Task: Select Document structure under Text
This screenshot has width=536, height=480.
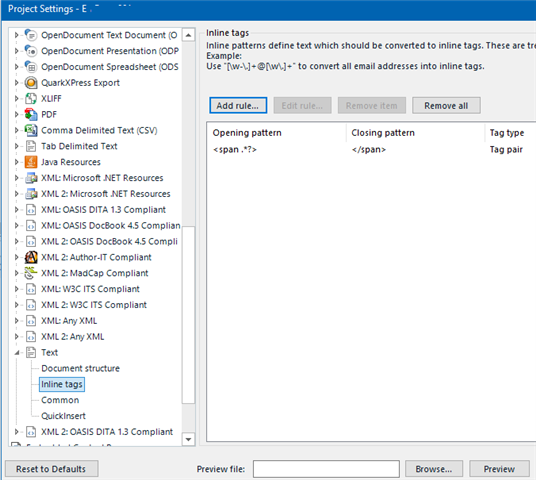Action: 80,368
